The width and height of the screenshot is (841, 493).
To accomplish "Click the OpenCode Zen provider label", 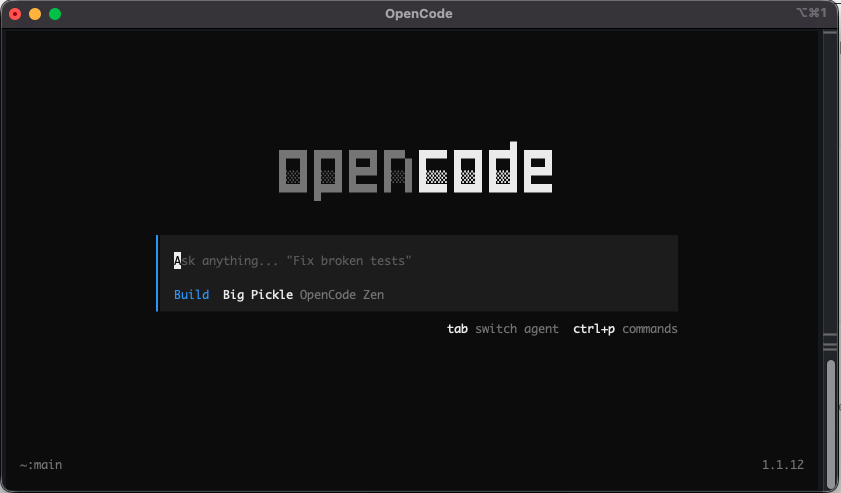I will click(342, 295).
